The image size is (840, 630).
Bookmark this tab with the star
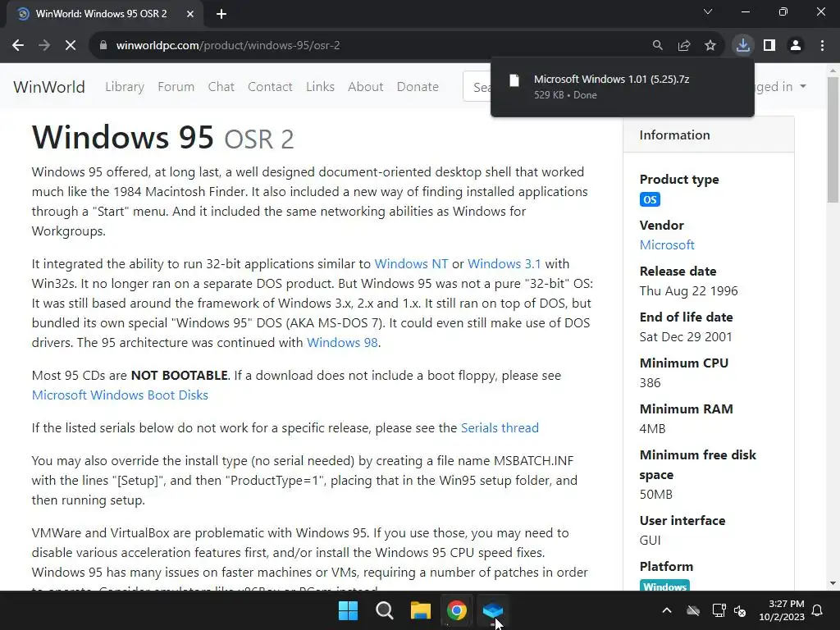pos(710,46)
